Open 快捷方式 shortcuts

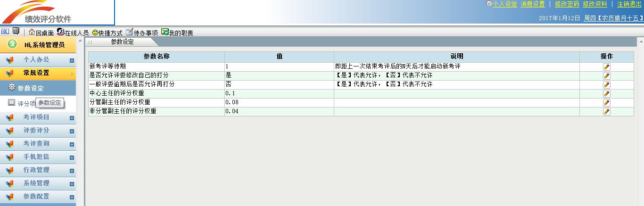(107, 33)
